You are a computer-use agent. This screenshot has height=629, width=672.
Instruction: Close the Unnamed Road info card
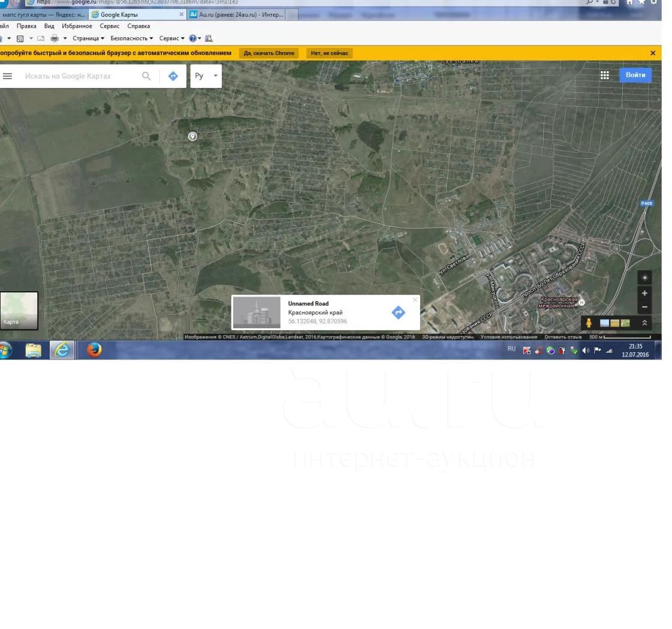415,300
